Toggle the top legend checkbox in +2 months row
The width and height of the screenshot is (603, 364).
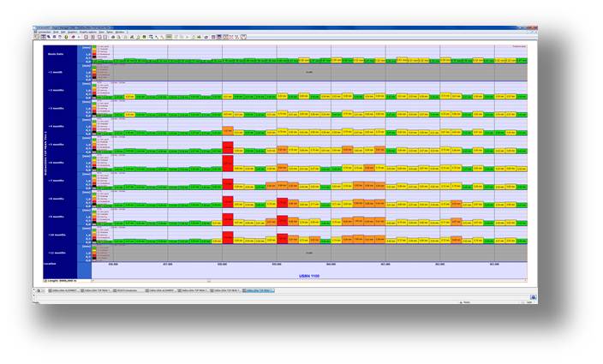[95, 84]
